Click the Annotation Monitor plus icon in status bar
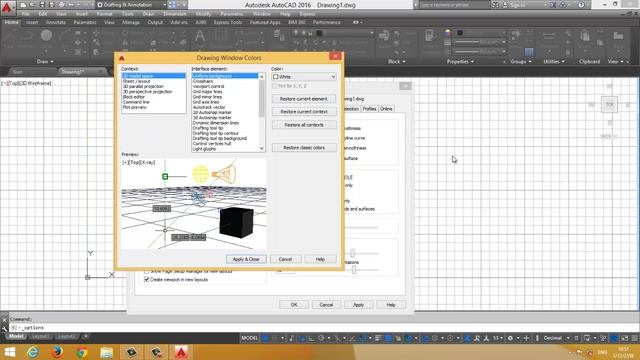 [x=527, y=338]
